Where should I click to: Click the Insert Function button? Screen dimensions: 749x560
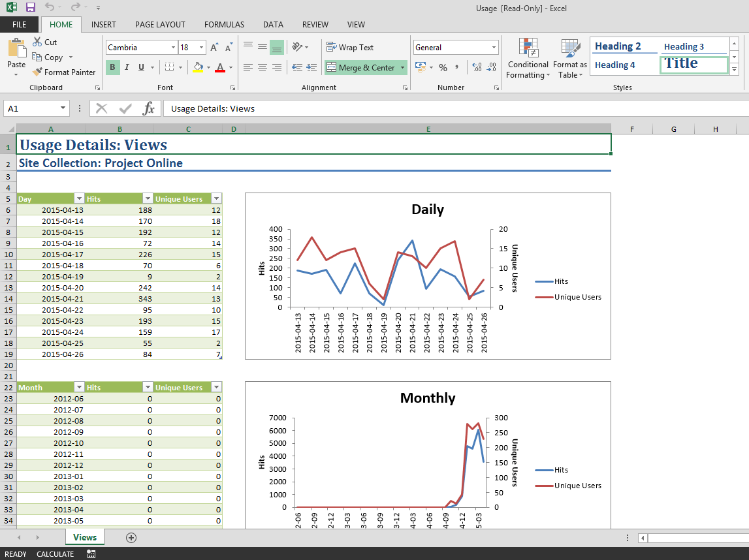coord(149,109)
